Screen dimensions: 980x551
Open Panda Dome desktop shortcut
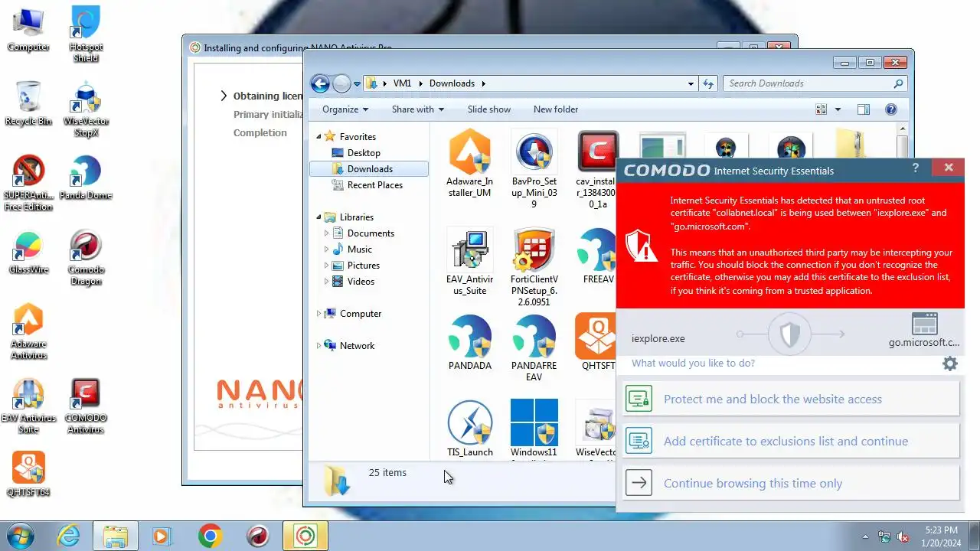(x=86, y=178)
